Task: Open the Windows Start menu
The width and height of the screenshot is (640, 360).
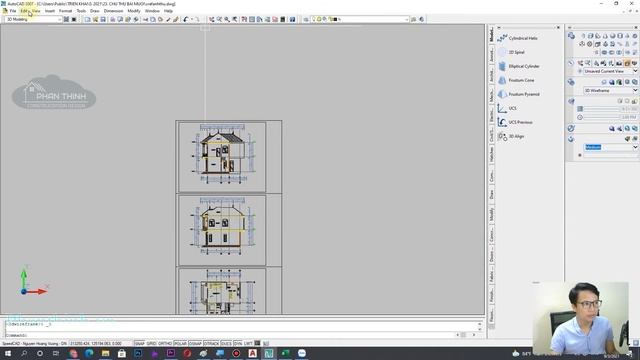Action: (x=8, y=353)
